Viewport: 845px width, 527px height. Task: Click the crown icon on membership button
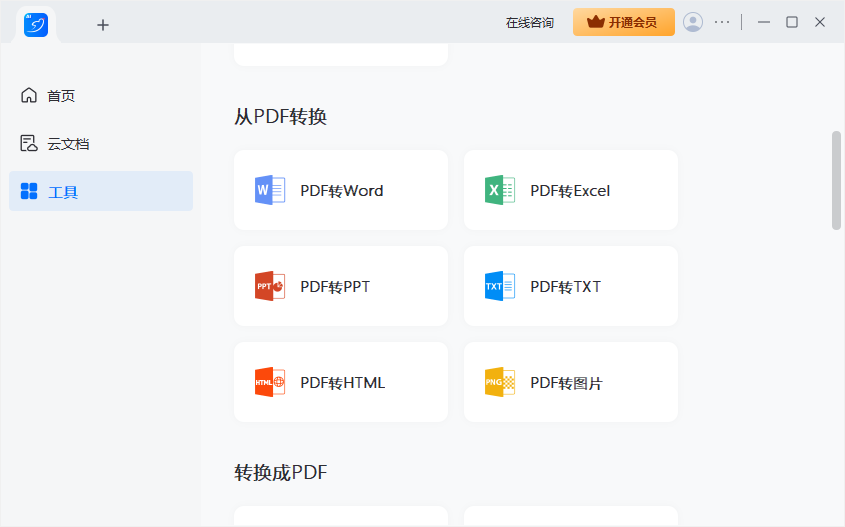tap(595, 22)
